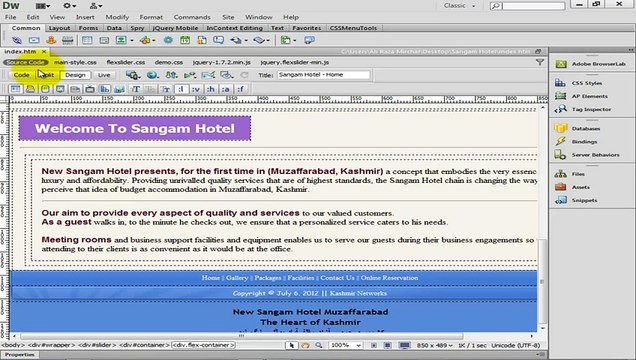Open the File Management arrows icon

coord(172,75)
